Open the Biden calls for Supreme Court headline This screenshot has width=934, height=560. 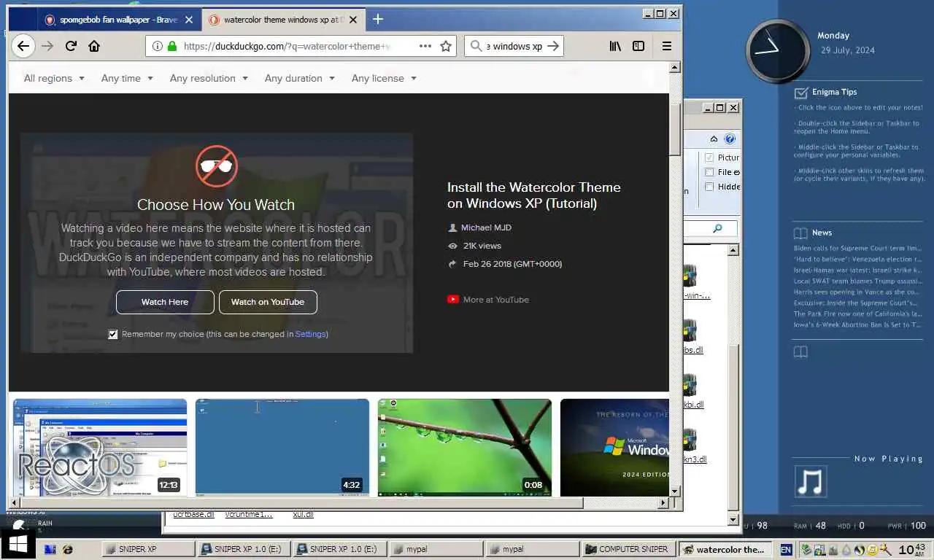point(858,248)
